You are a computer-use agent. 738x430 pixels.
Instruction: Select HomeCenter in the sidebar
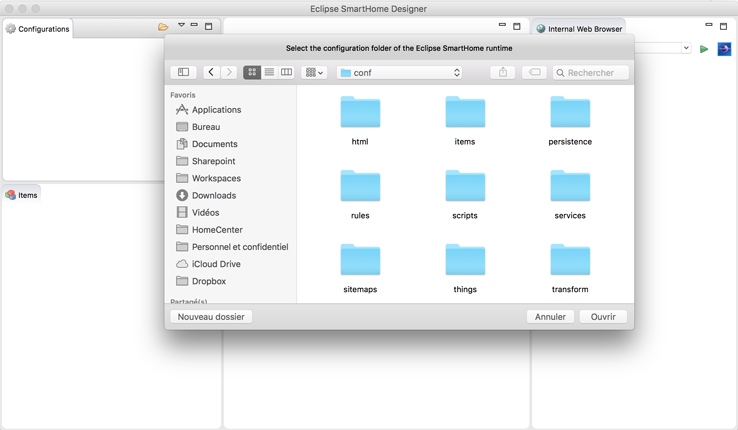209,230
